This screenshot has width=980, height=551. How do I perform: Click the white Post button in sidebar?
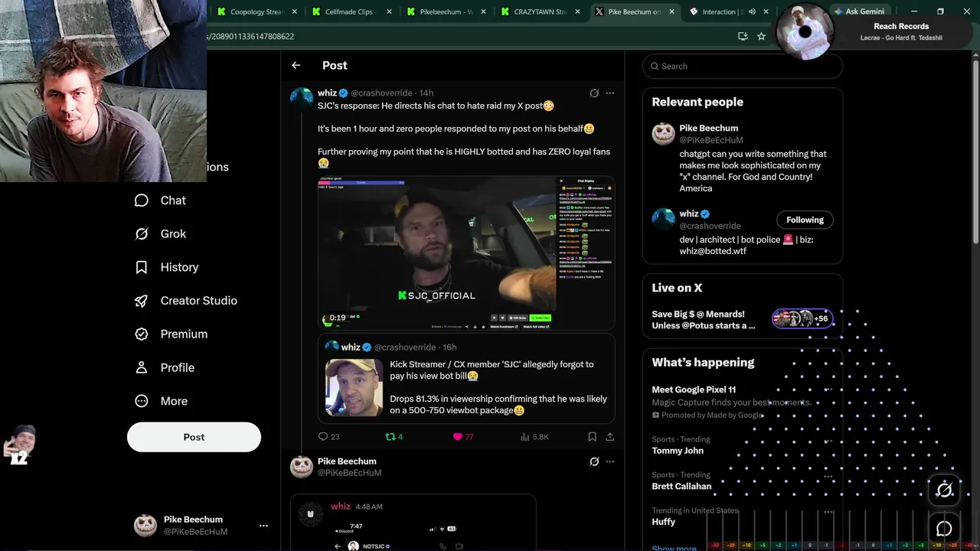(194, 437)
